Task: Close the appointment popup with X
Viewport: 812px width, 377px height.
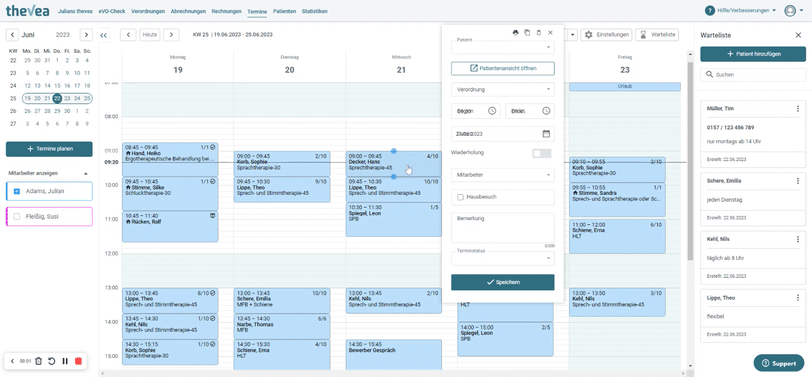Action: point(550,33)
